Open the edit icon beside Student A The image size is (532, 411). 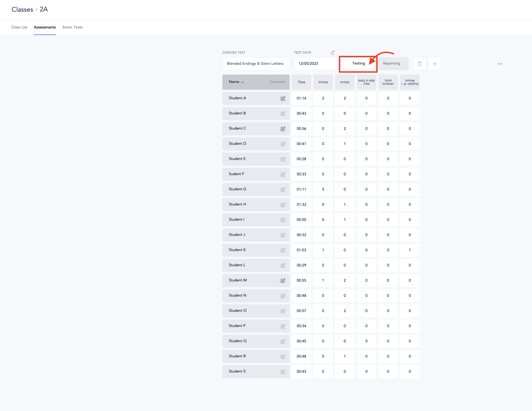point(283,98)
